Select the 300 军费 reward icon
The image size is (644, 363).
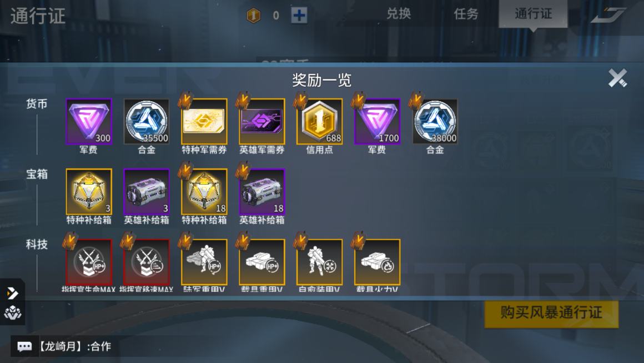pyautogui.click(x=89, y=121)
